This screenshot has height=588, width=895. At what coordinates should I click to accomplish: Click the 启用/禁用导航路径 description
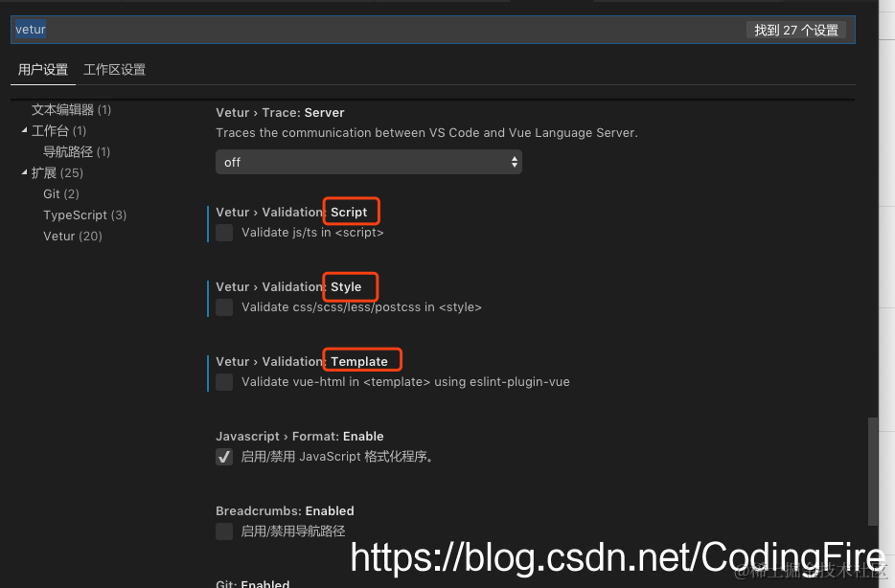tap(293, 531)
